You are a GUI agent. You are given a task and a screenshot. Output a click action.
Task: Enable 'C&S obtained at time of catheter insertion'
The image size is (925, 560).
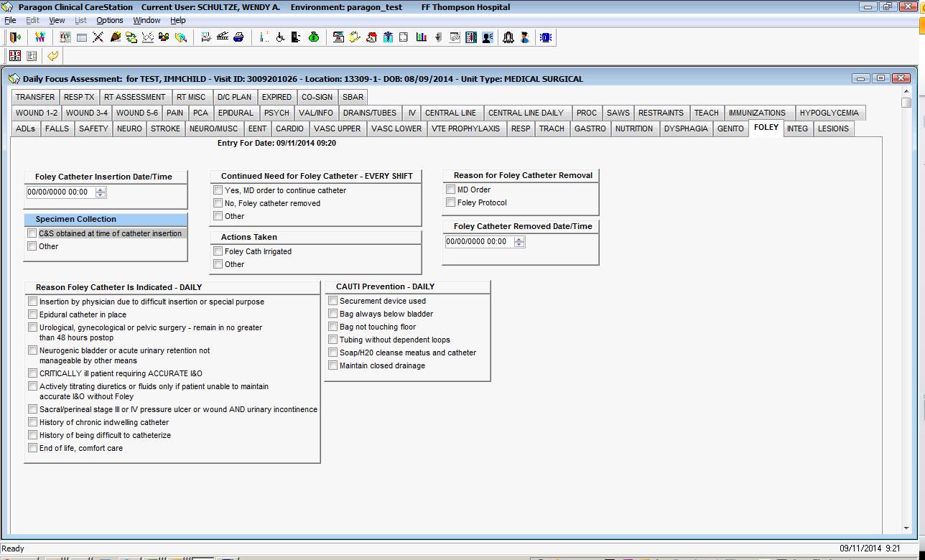32,233
